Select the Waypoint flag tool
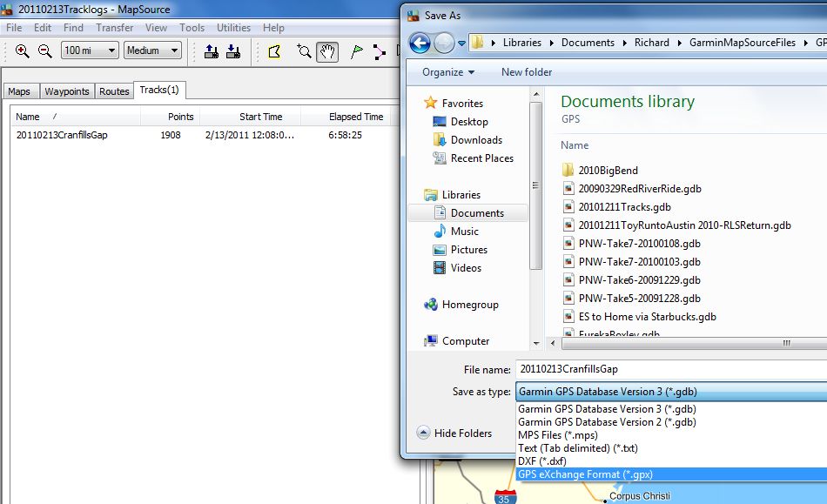The image size is (827, 504). 357,51
